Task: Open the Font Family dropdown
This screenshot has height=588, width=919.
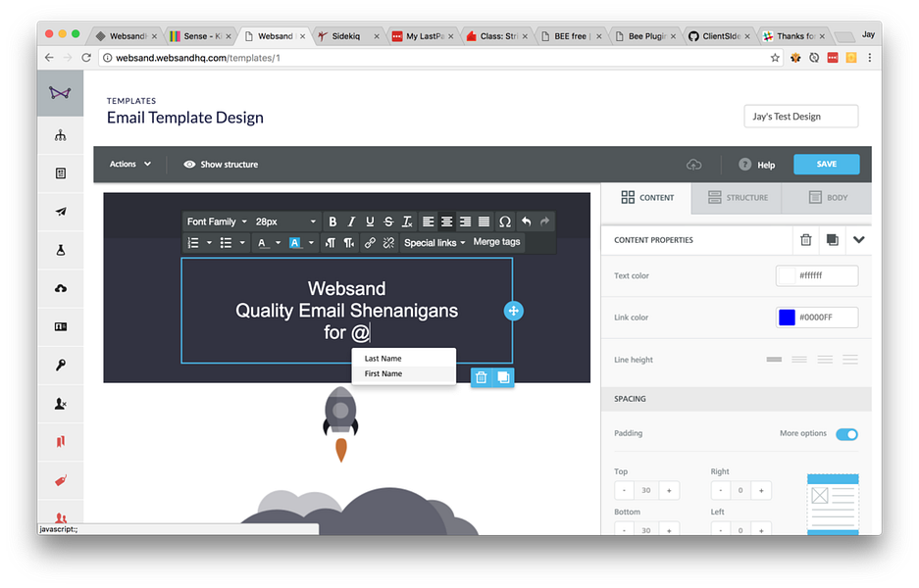Action: point(217,221)
